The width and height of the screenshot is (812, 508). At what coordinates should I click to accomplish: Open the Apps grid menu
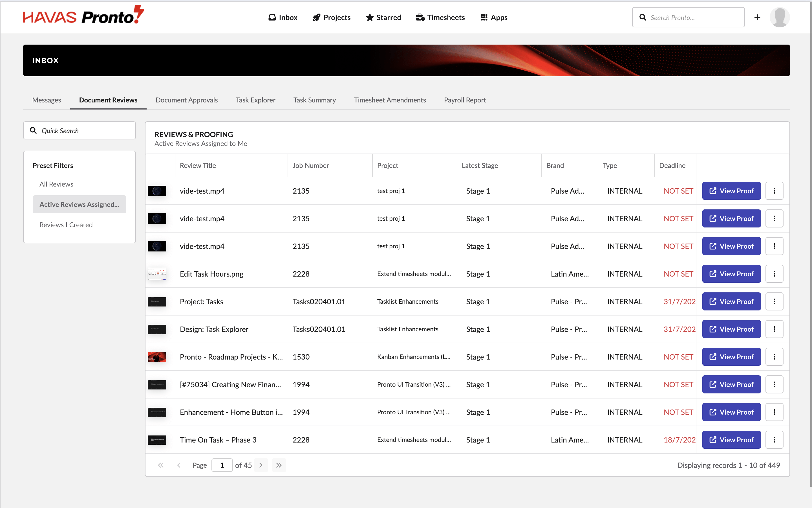click(x=494, y=17)
